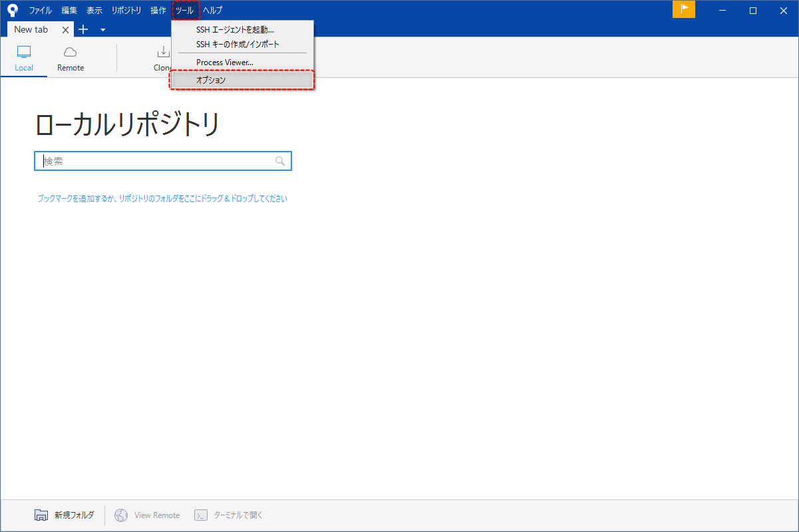Screen dimensions: 799x532
Task: Select オプション in the tools menu
Action: [242, 80]
